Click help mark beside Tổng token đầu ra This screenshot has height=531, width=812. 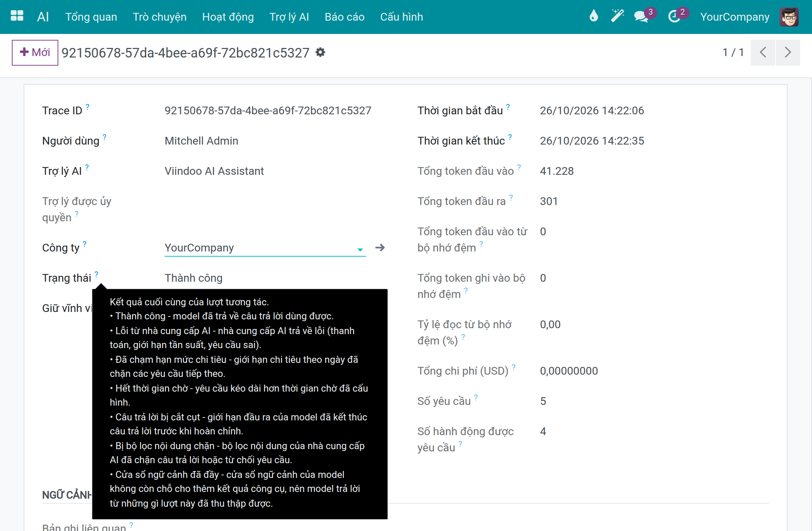tap(511, 197)
